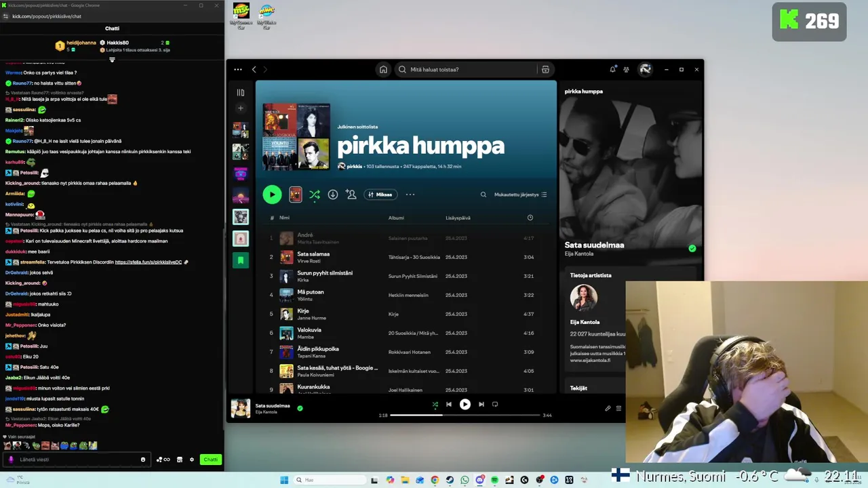The image size is (868, 488).
Task: Open playlist preview cover next to play button
Action: pyautogui.click(x=296, y=195)
